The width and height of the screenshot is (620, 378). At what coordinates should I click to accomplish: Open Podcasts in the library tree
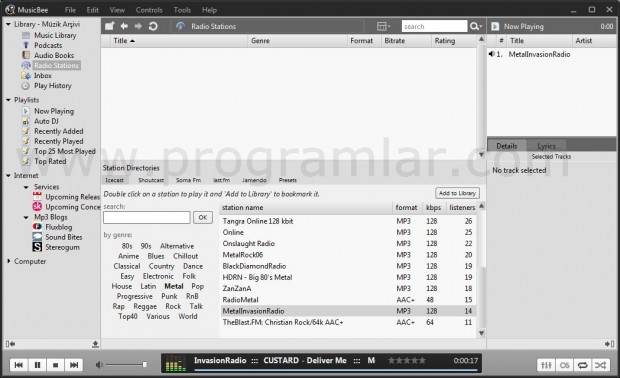tap(48, 45)
